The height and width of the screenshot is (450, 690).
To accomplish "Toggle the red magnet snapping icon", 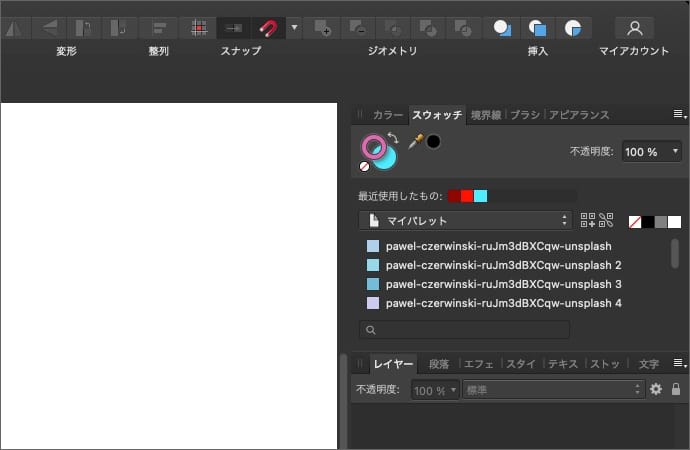I will pos(268,28).
